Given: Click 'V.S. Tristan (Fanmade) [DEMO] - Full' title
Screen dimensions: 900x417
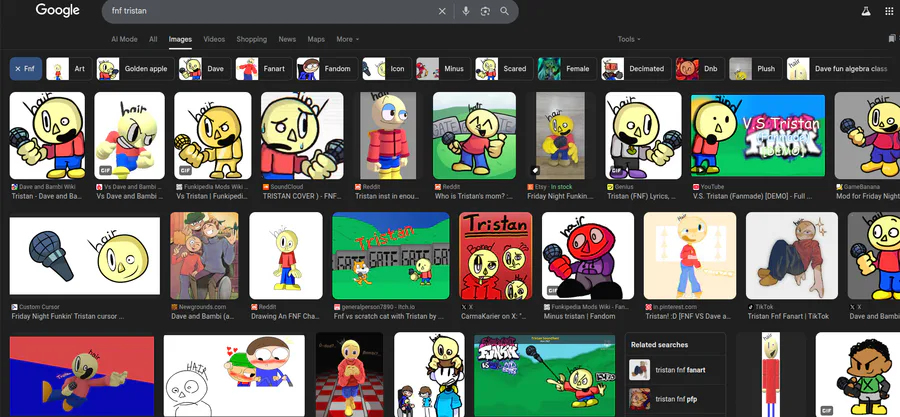Looking at the screenshot, I should click(753, 196).
